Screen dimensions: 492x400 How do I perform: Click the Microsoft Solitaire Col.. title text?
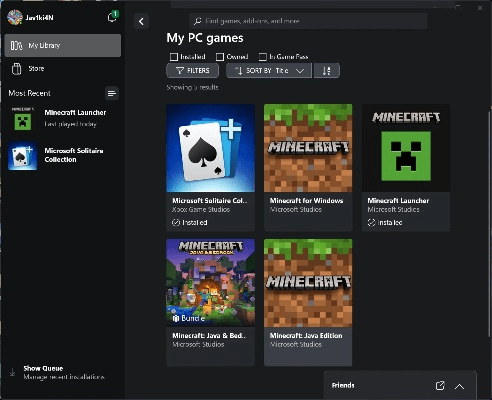[x=210, y=201]
